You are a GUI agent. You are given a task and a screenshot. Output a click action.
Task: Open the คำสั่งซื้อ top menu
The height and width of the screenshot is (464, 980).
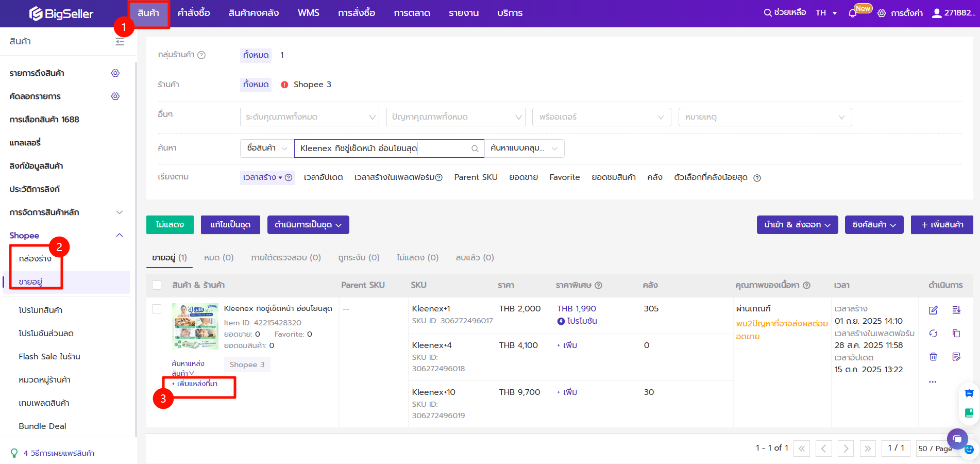(194, 13)
